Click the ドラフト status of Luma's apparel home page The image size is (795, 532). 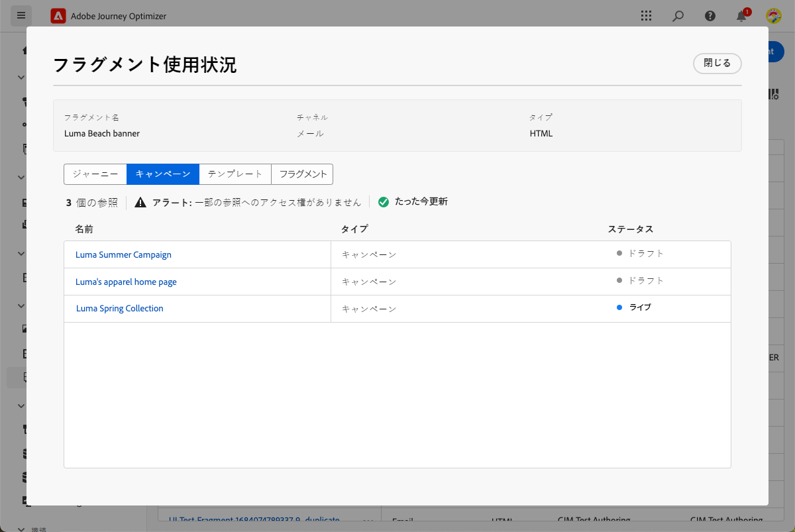tap(640, 280)
